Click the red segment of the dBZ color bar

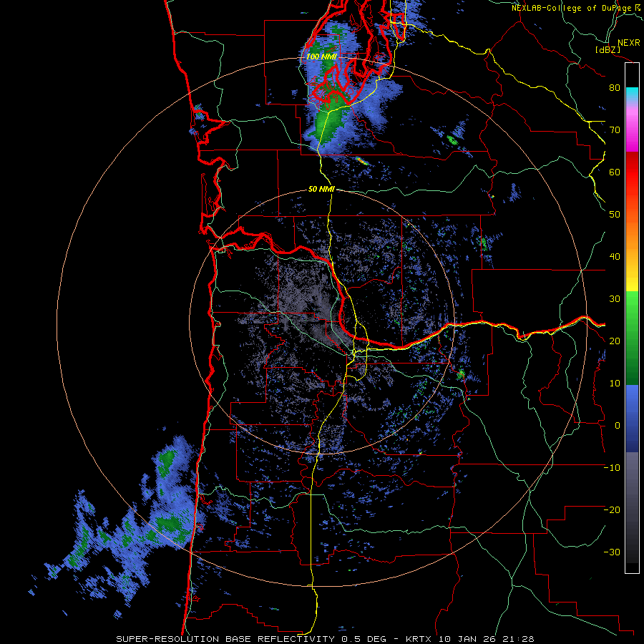[632, 172]
